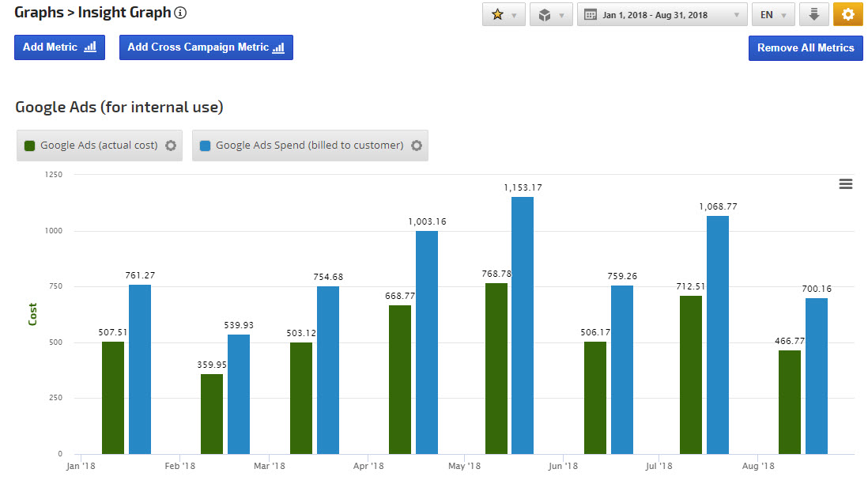
Task: Open gear settings for Google Ads Spend
Action: coord(417,146)
